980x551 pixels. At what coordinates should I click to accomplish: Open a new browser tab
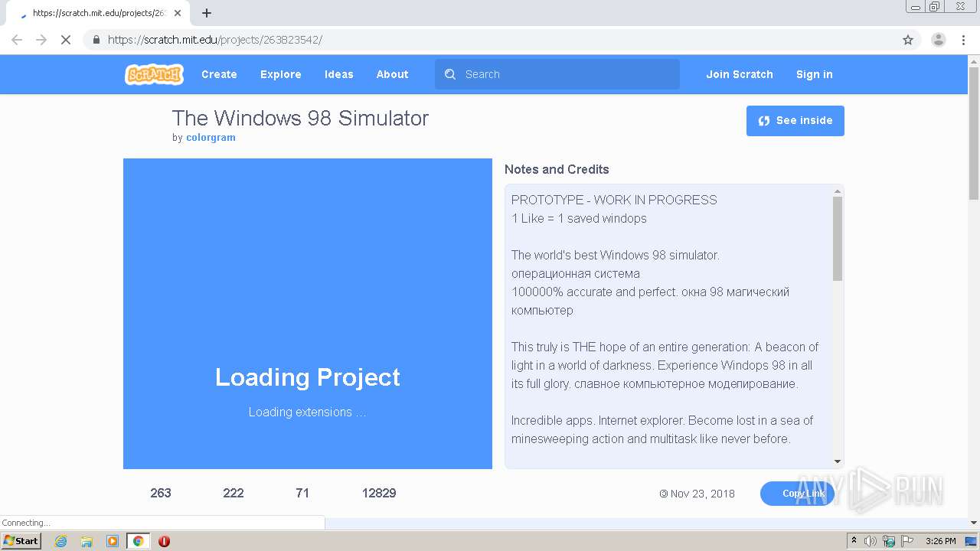click(207, 13)
